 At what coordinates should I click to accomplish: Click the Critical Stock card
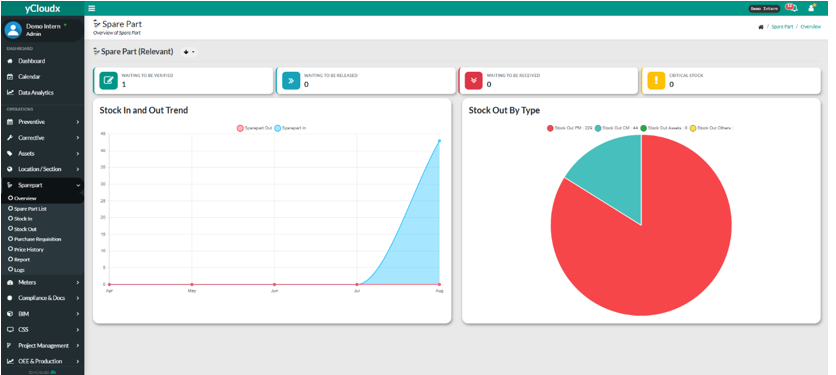tap(731, 81)
